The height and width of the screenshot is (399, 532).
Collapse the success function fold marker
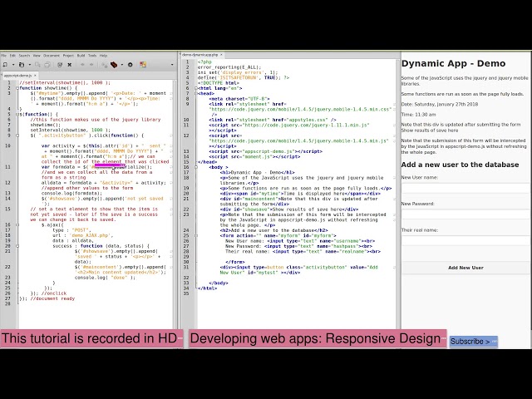pos(17,246)
